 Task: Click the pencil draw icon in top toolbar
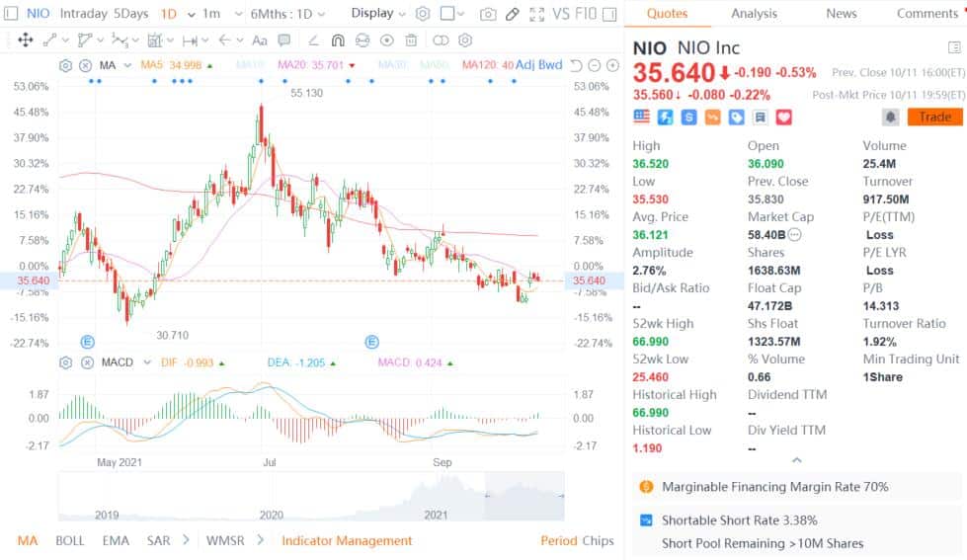[512, 14]
